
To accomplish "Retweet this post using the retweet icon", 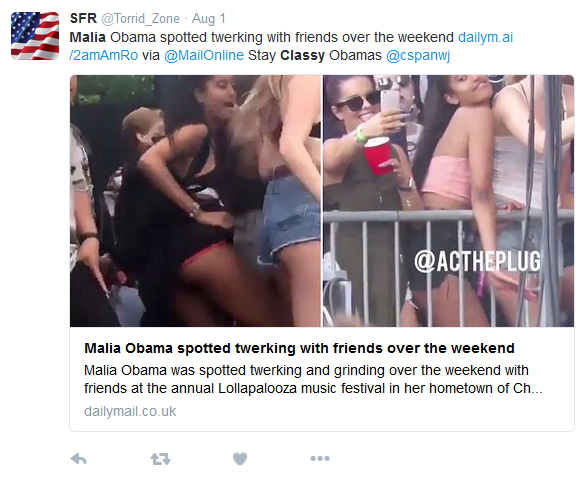I will 161,459.
